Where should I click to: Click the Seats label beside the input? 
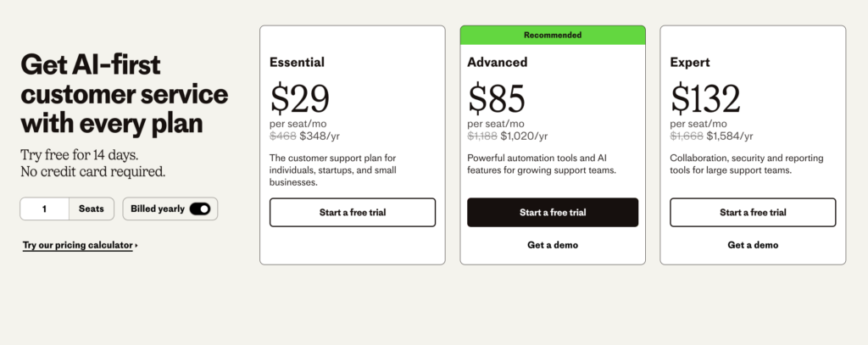pos(92,209)
